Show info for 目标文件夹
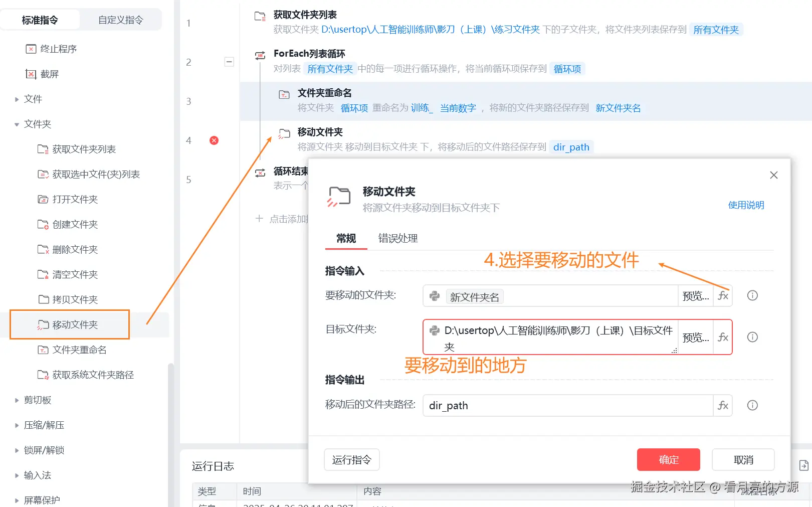Screen dimensions: 812x507 [x=752, y=337]
